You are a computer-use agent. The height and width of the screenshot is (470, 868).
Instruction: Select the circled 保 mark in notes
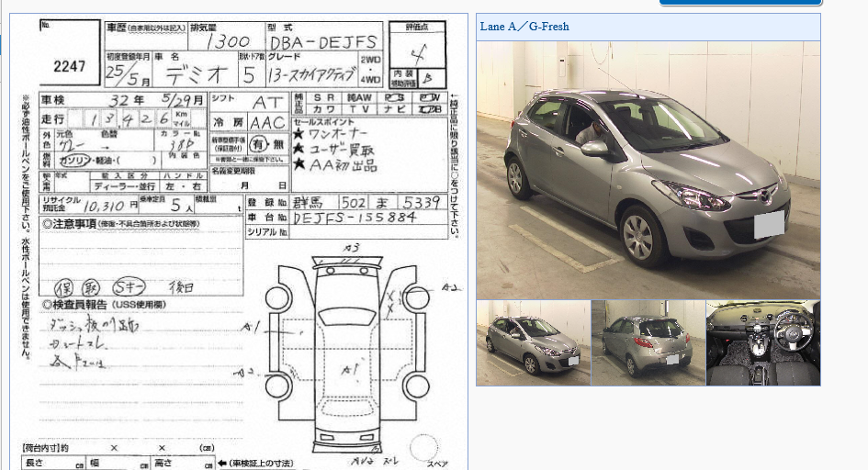63,287
